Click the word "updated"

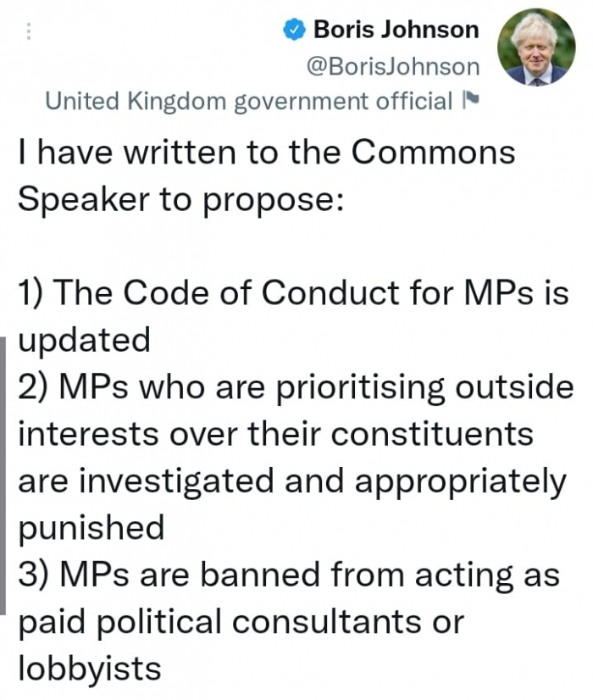(x=84, y=341)
